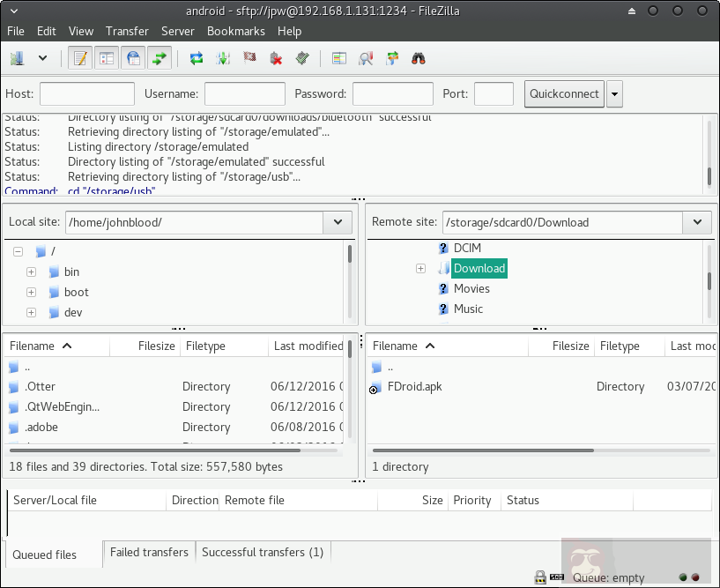
Task: Expand the Remote site path dropdown
Action: point(697,222)
